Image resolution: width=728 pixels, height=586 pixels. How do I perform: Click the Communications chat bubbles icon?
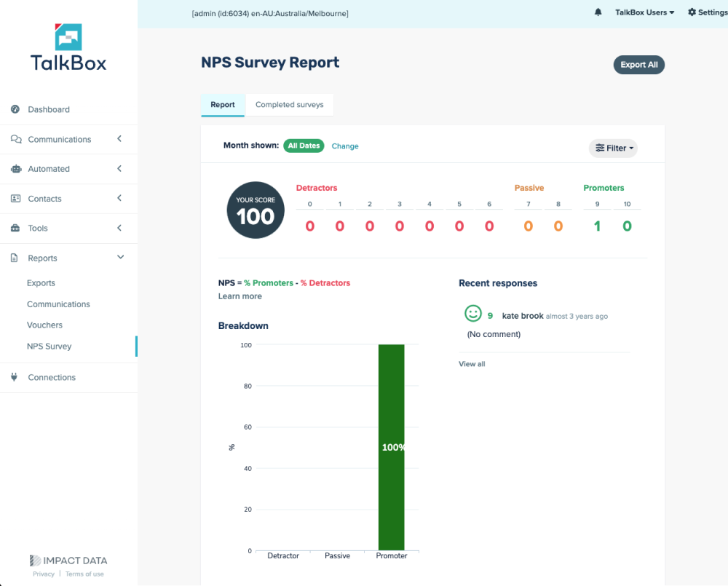click(x=15, y=139)
